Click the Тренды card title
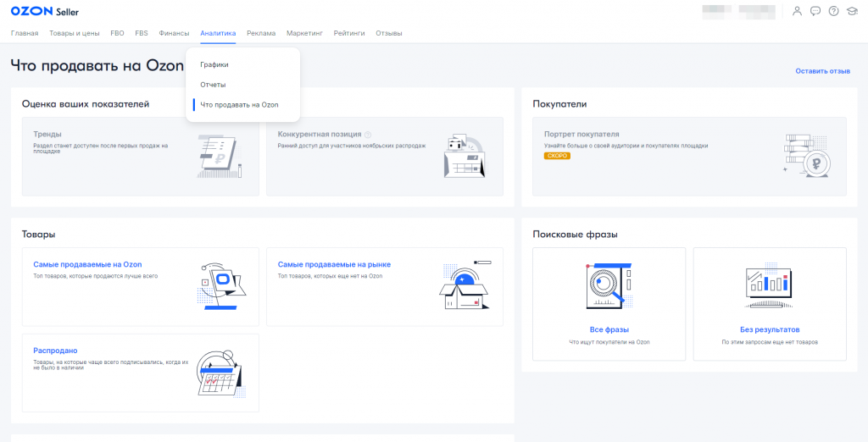 point(47,135)
